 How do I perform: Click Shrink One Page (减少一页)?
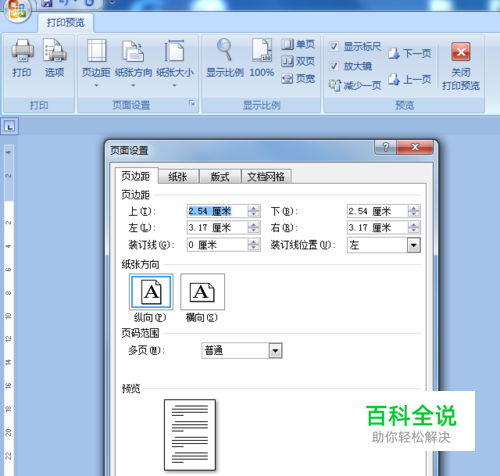(x=355, y=86)
